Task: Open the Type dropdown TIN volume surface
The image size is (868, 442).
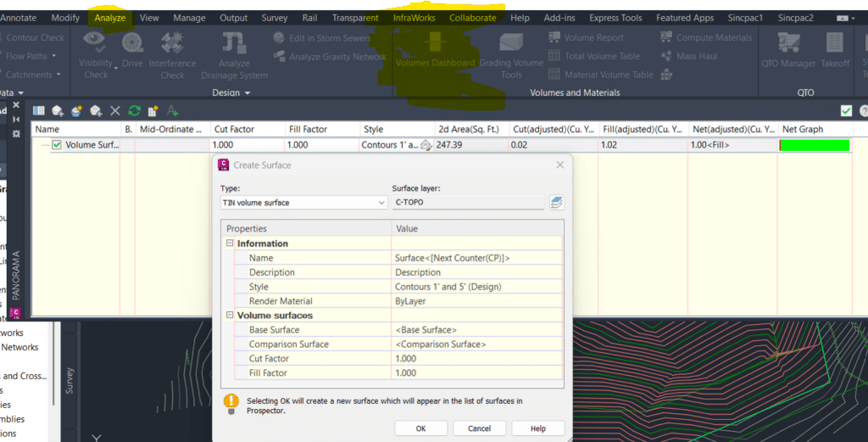Action: 303,203
